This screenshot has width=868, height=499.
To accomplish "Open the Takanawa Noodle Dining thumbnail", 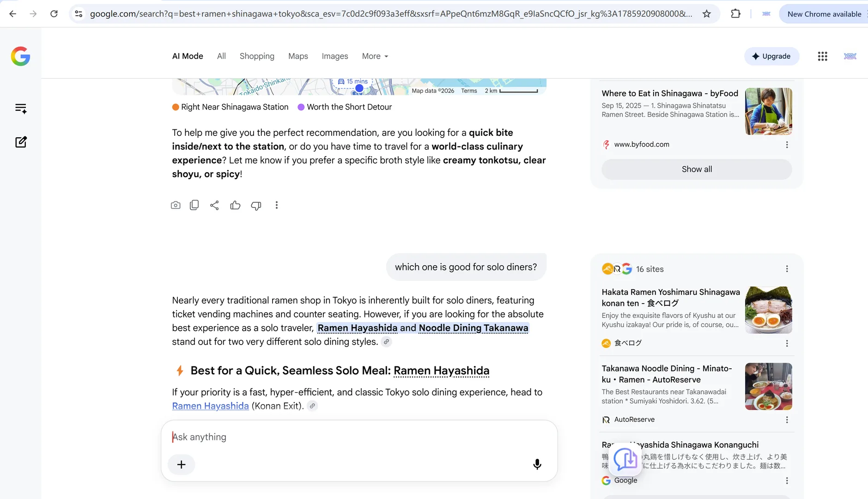I will (768, 386).
